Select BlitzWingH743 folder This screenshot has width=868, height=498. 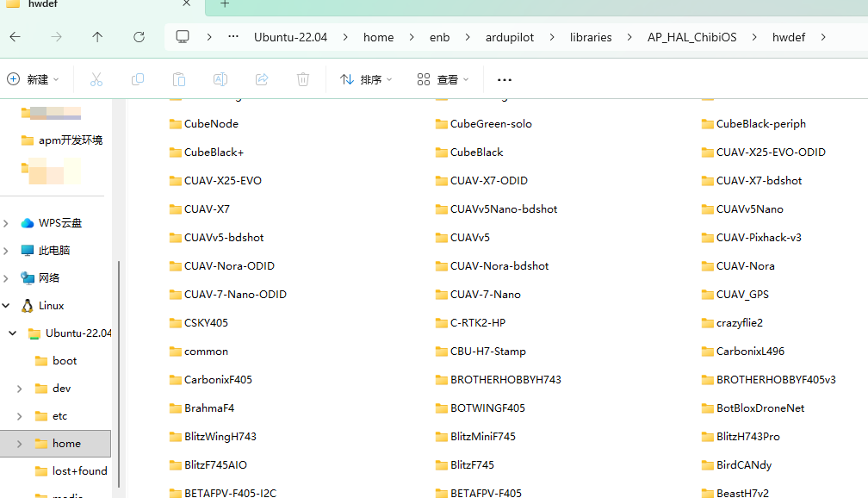[x=214, y=437]
